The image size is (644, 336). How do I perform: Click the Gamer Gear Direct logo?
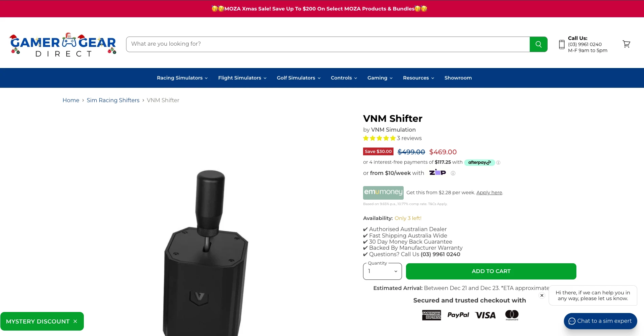(63, 45)
